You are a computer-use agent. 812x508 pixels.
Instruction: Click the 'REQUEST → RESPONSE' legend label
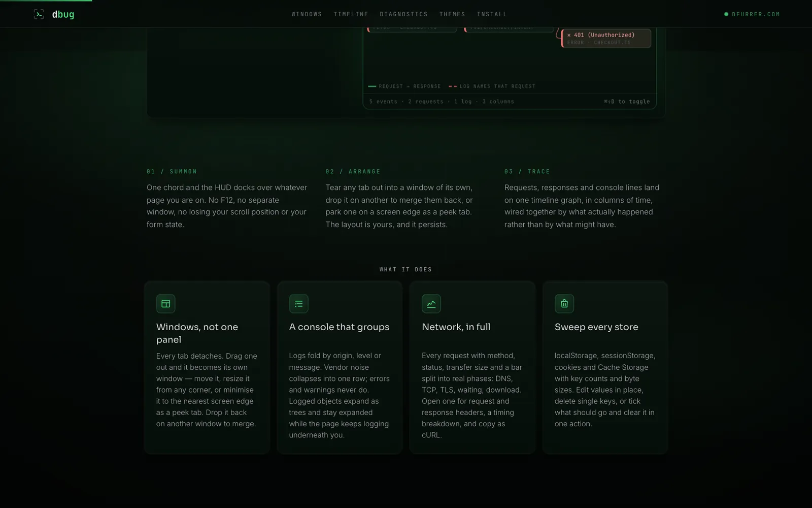pyautogui.click(x=410, y=86)
